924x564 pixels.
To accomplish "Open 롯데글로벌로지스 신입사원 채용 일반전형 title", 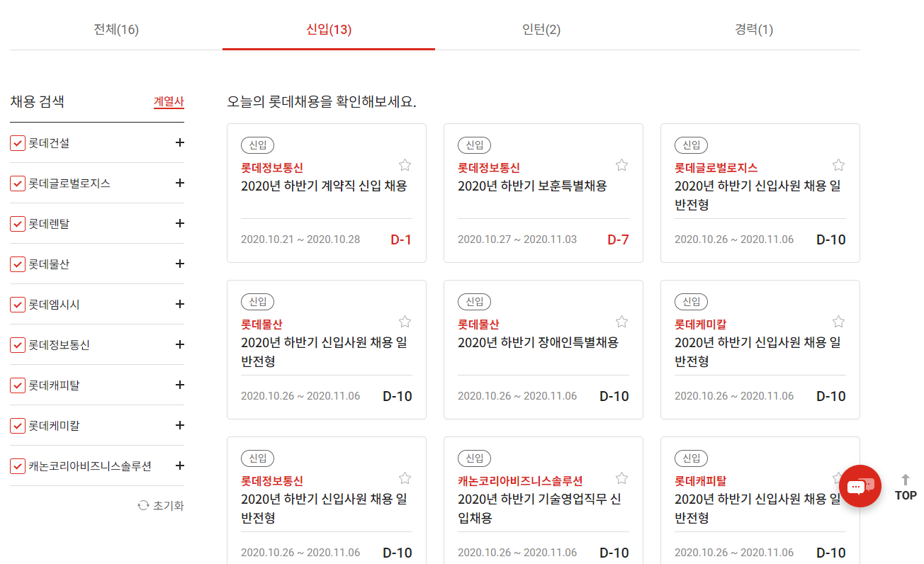I will coord(757,196).
